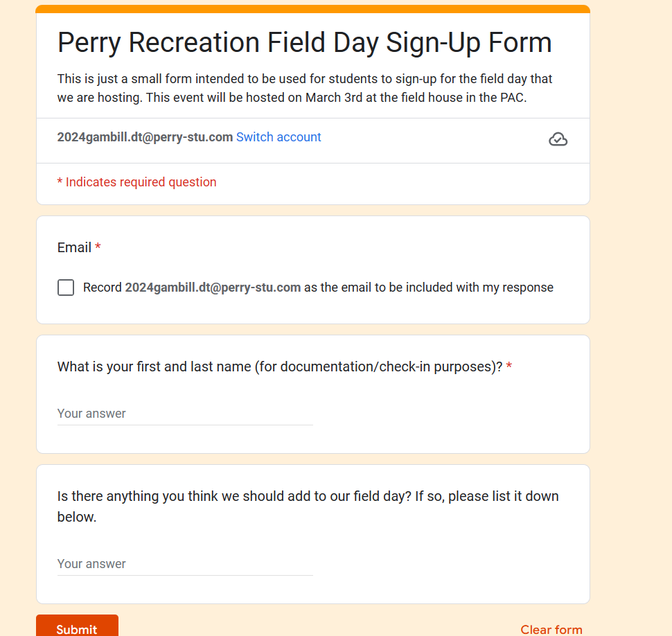Click the Email question label
Image resolution: width=672 pixels, height=636 pixels.
click(74, 247)
